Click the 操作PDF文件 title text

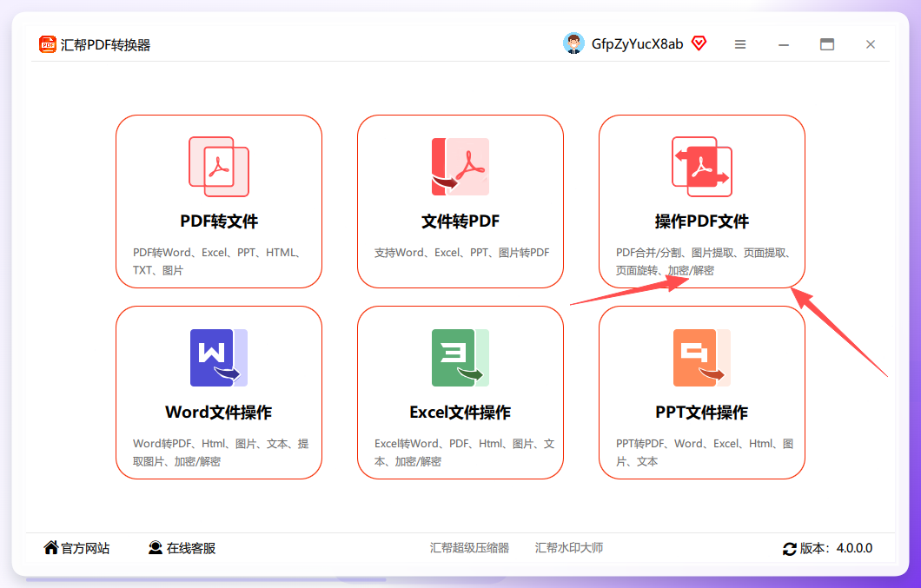point(702,221)
